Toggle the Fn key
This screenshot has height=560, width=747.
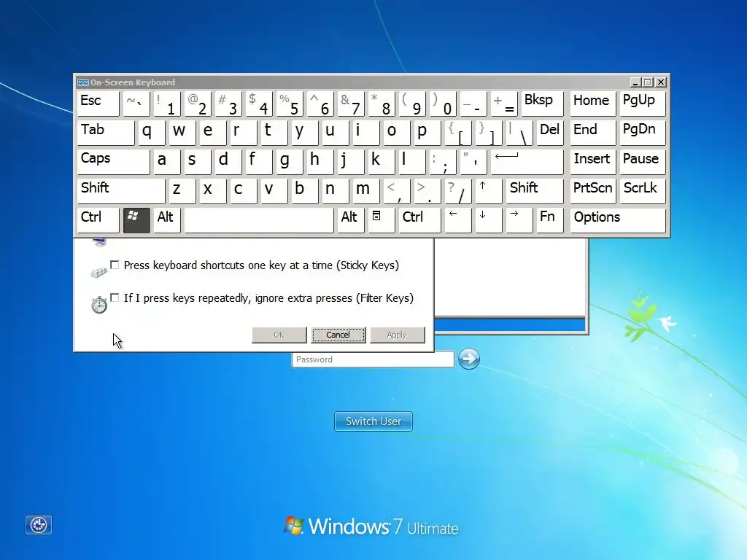(x=550, y=220)
